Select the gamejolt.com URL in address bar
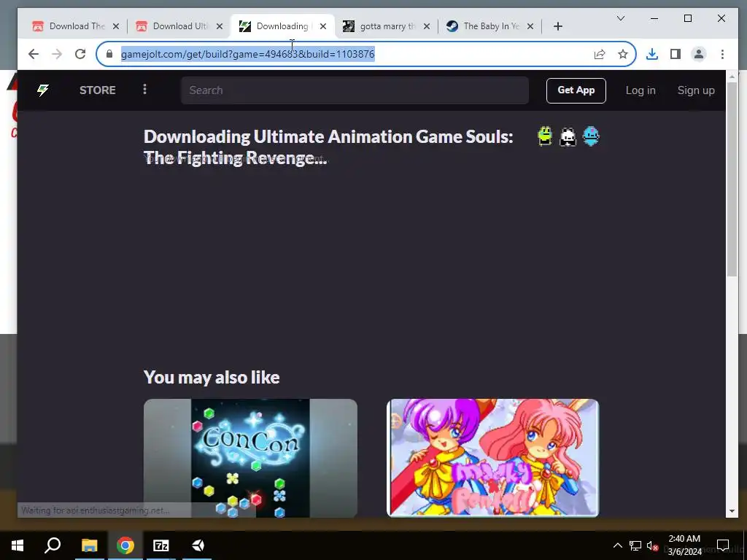 [248, 54]
